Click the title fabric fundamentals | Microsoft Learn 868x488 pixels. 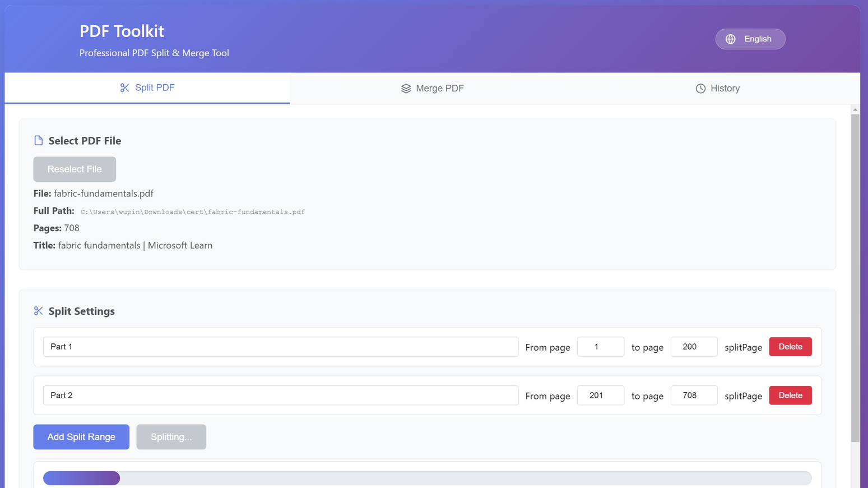pos(135,246)
